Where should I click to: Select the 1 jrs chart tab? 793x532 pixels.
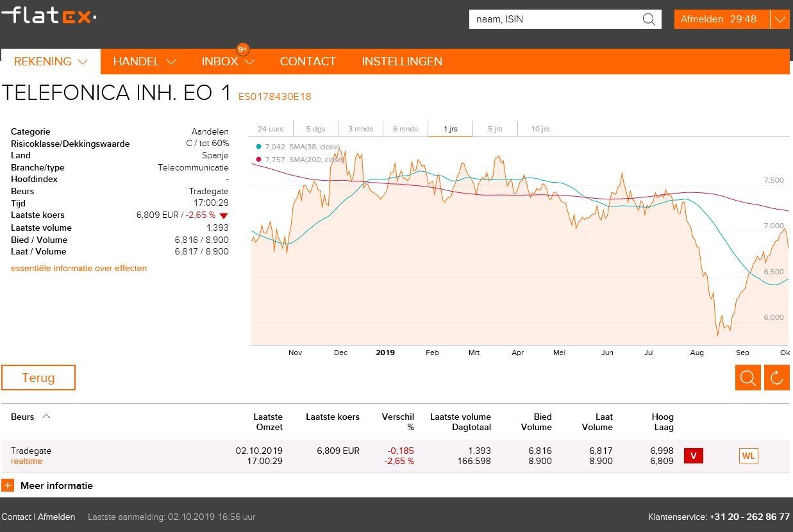[x=450, y=129]
